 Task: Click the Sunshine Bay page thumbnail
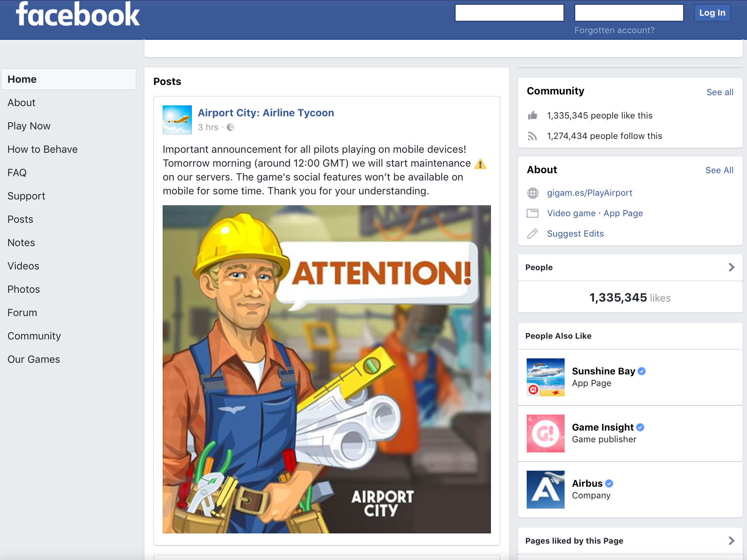[x=546, y=377]
